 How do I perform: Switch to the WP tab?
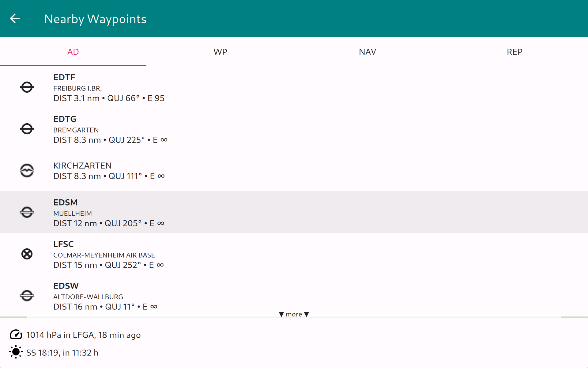point(220,52)
